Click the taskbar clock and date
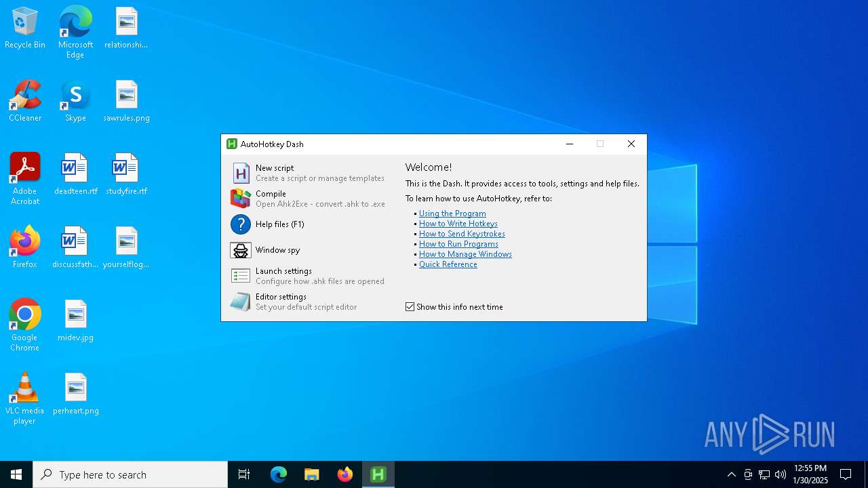Screen dimensions: 868x488 point(810,474)
